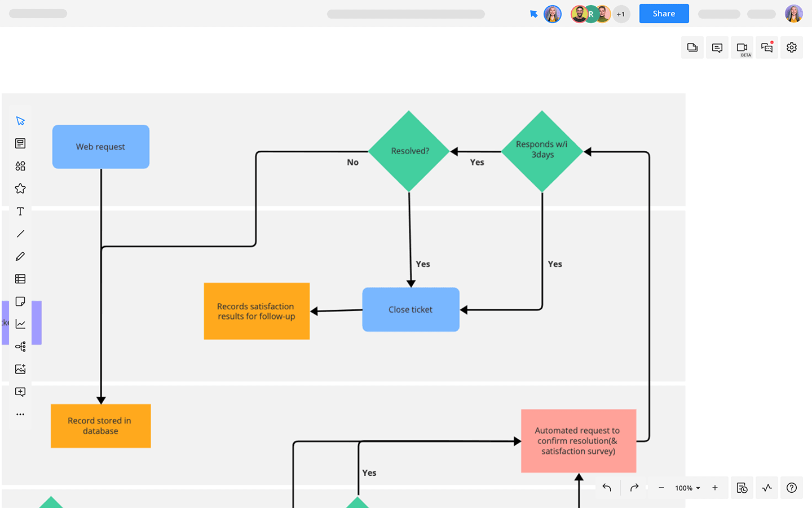Screen dimensions: 812x508
Task: Open the mind map tool
Action: tap(20, 347)
